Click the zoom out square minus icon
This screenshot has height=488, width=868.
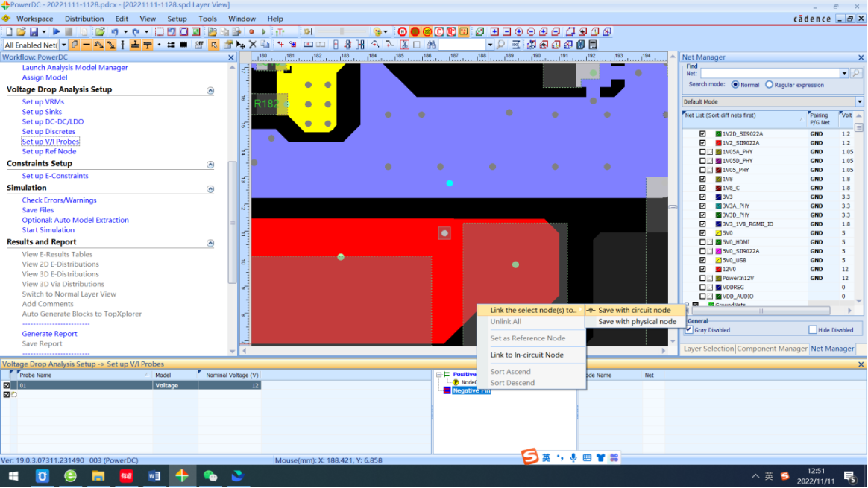(506, 31)
